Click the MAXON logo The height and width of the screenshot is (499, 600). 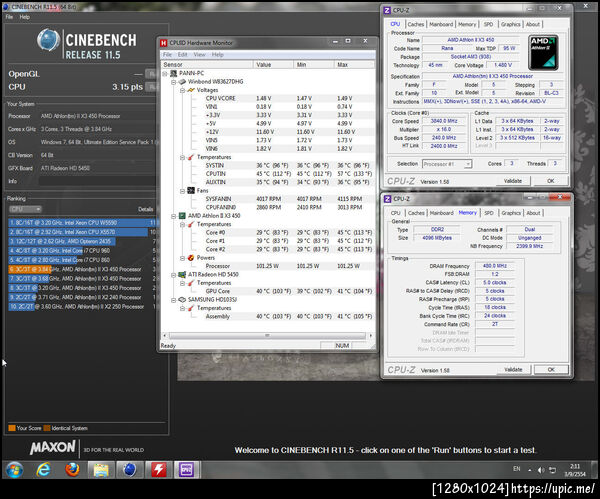point(53,447)
